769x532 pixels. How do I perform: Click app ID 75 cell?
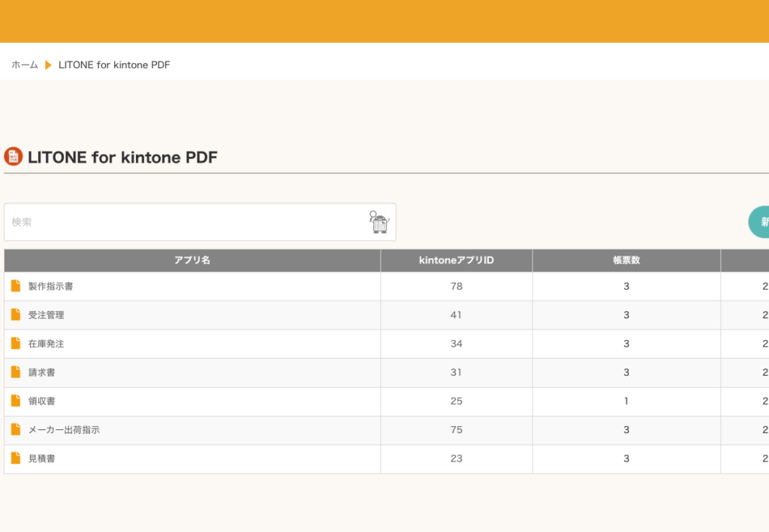click(x=457, y=430)
